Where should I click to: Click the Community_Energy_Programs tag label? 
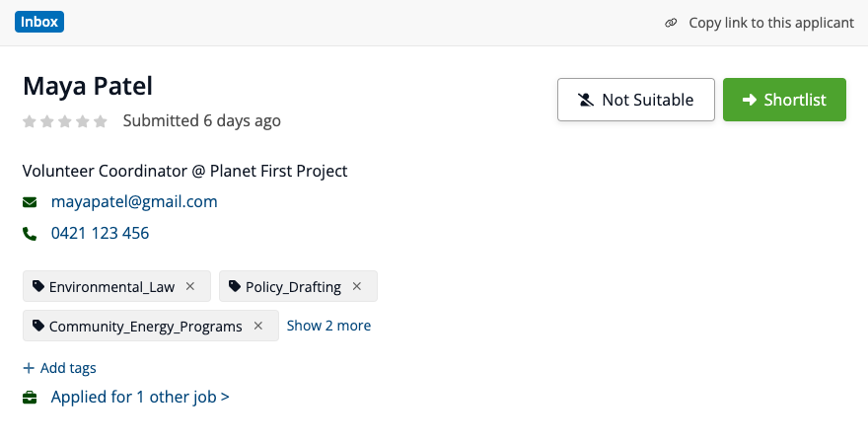(x=145, y=327)
